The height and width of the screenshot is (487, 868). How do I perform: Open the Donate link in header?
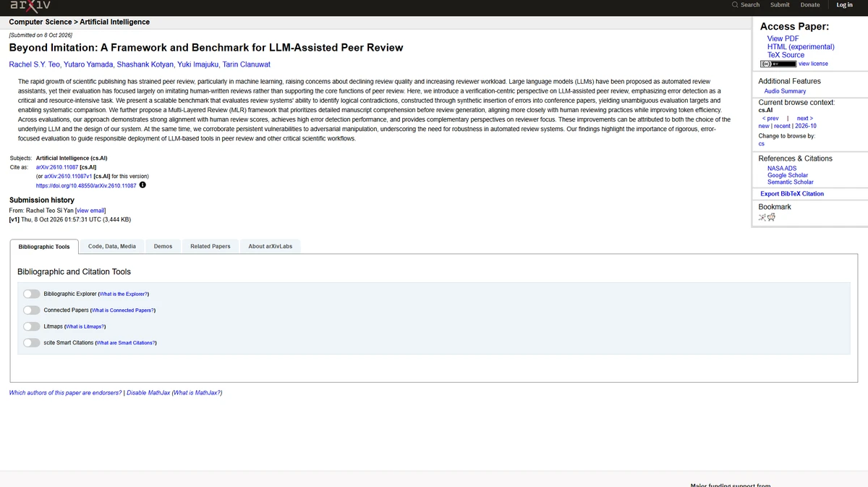810,5
